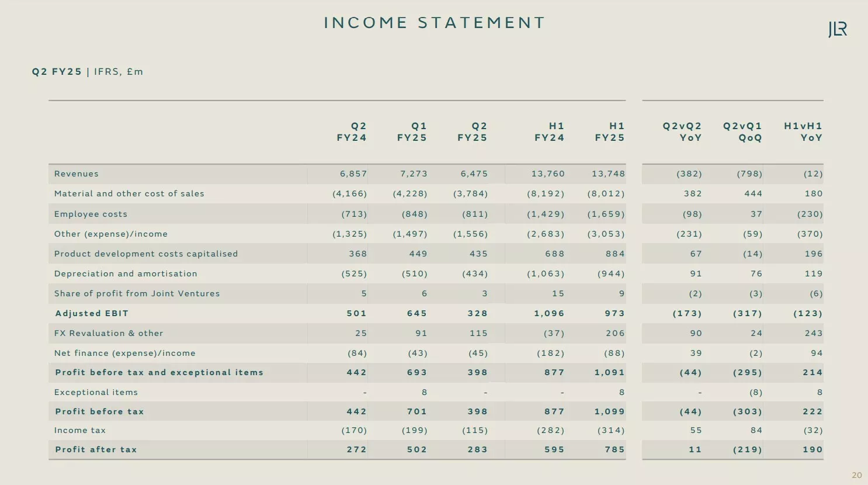The width and height of the screenshot is (868, 485).
Task: Click the H1vH1 YoY column header
Action: tap(803, 132)
